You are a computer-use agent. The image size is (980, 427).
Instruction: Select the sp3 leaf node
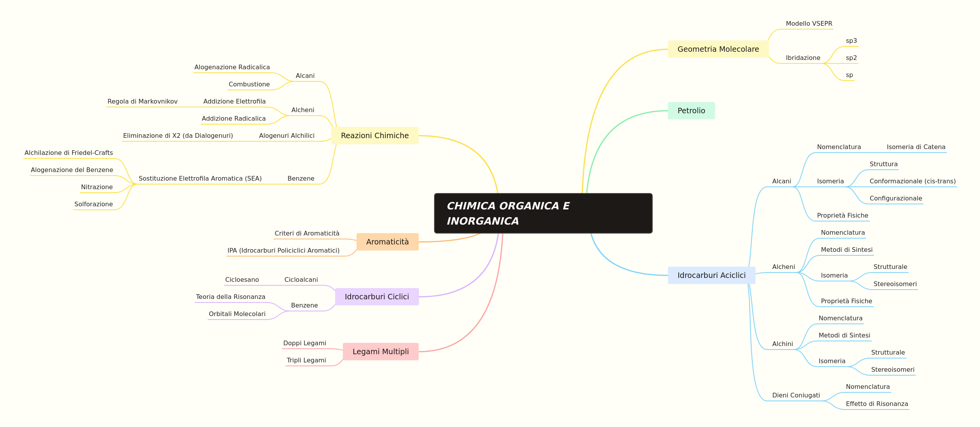tap(851, 41)
